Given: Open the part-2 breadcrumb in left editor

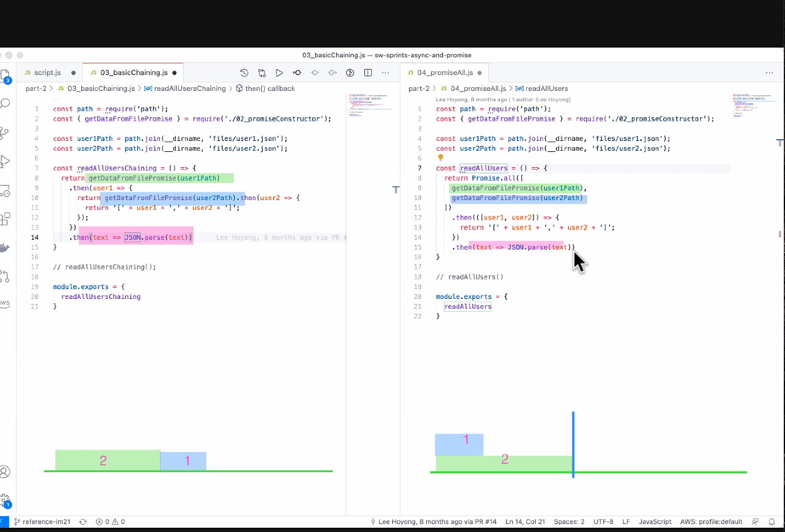Looking at the screenshot, I should point(36,88).
